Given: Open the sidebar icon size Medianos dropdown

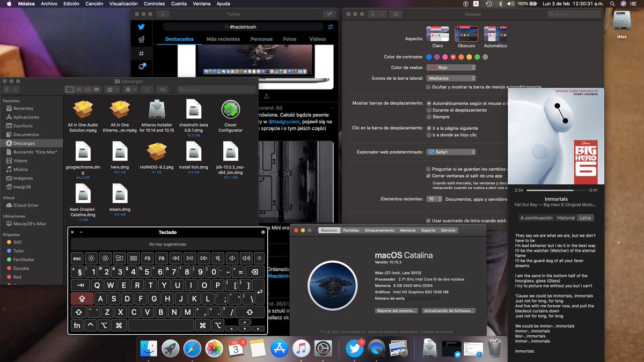Looking at the screenshot, I should [451, 78].
